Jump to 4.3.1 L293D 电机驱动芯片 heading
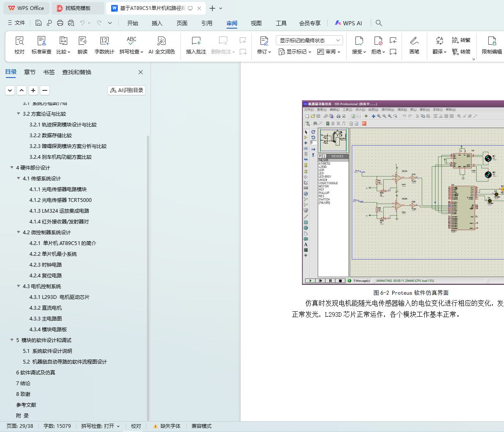Viewport: 504px width, 432px height. click(x=59, y=297)
